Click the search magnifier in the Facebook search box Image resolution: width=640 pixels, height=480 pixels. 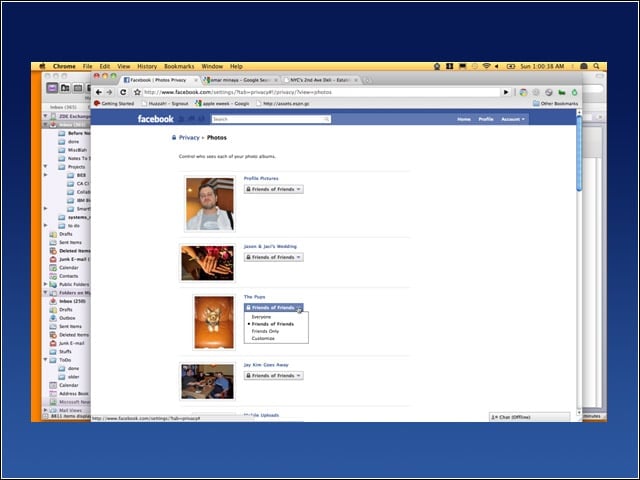(x=327, y=119)
